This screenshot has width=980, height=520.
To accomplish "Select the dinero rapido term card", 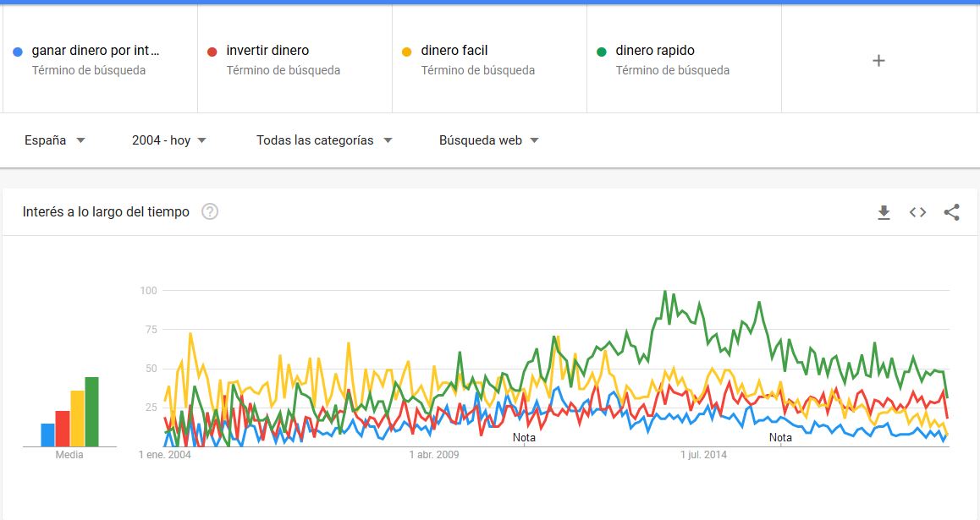I will coord(684,58).
